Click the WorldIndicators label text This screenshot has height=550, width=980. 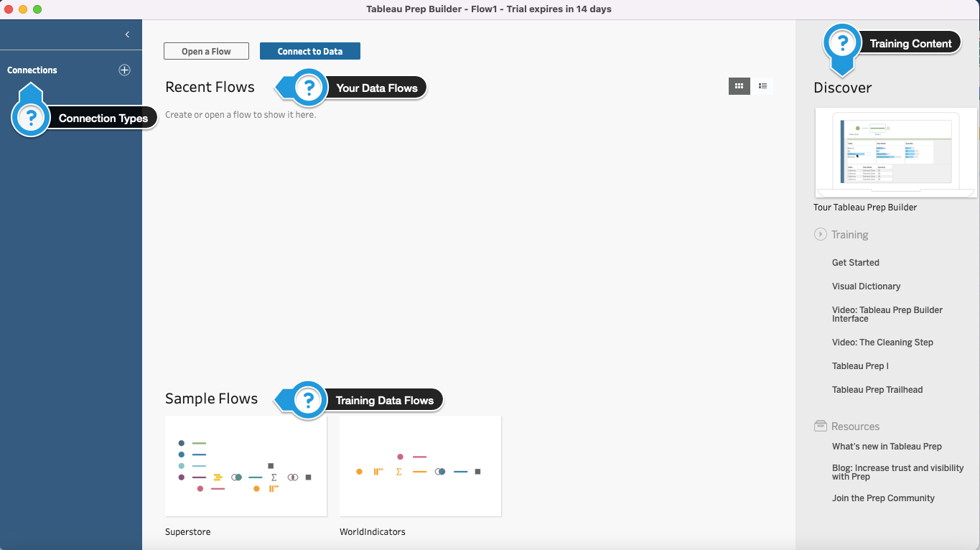[373, 532]
